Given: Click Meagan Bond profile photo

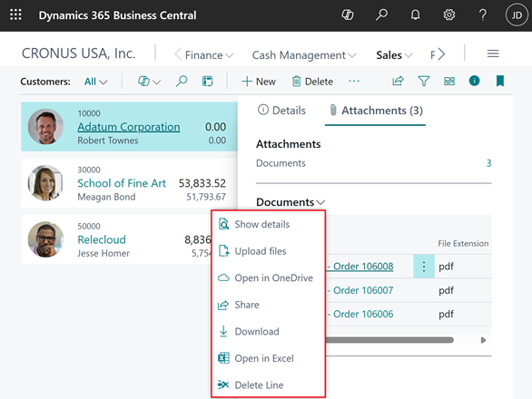Looking at the screenshot, I should 45,183.
